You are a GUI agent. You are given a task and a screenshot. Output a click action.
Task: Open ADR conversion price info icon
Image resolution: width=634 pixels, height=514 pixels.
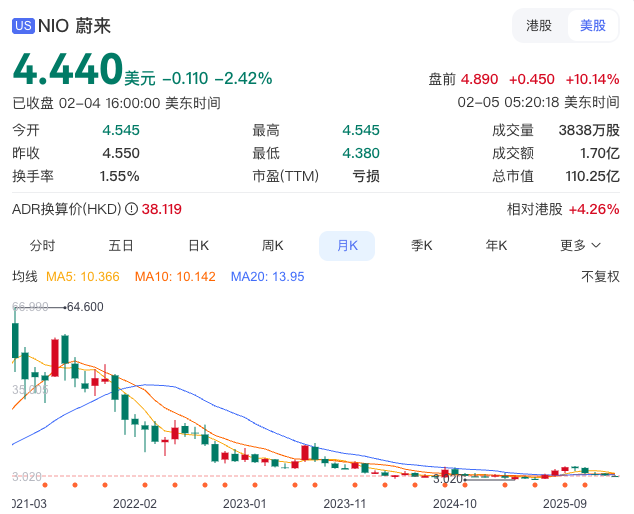point(131,209)
